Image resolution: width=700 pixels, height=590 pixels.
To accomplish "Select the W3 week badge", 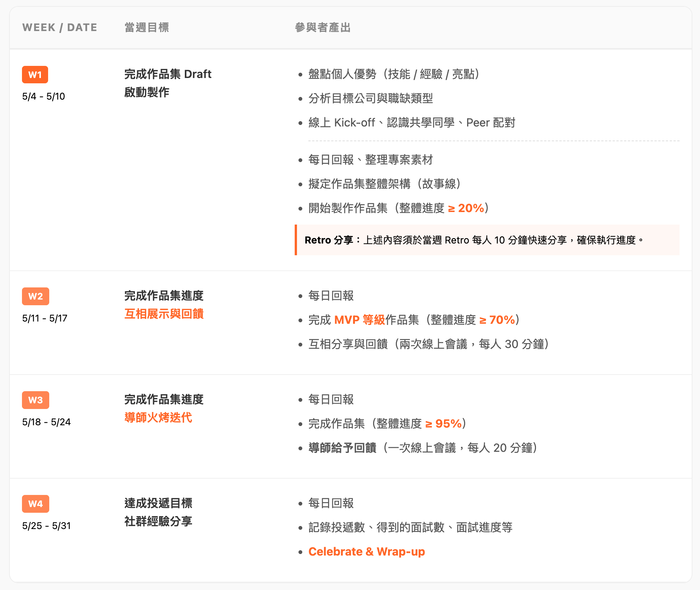I will click(x=35, y=400).
